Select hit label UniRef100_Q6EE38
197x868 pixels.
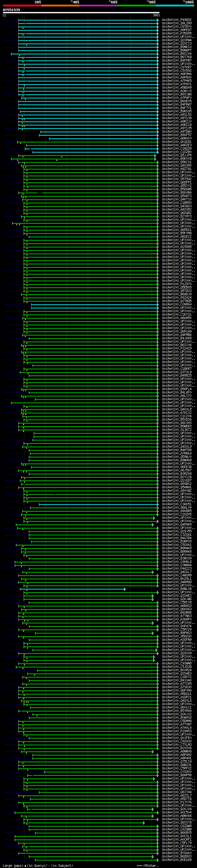177,467
